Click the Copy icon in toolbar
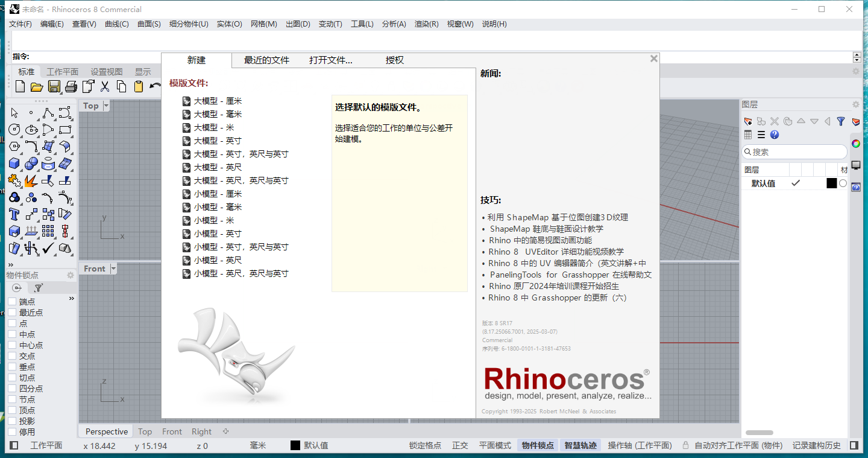The image size is (868, 458). click(122, 86)
